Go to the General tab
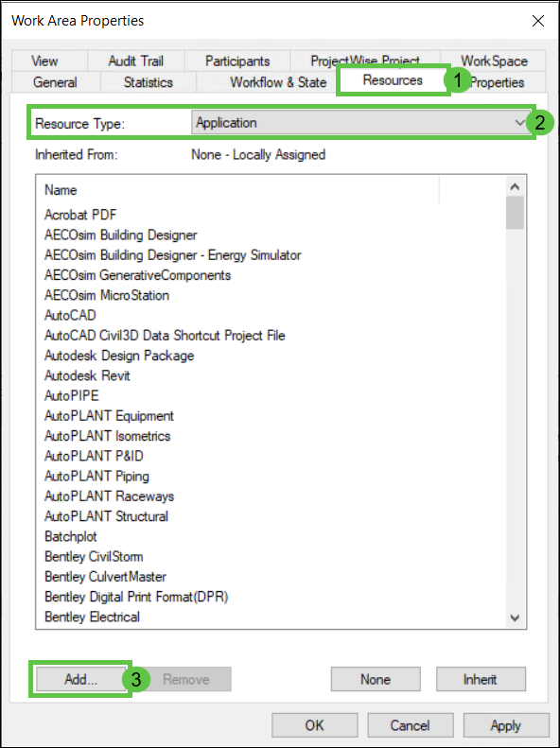Screen dimensions: 560x748 click(x=55, y=82)
